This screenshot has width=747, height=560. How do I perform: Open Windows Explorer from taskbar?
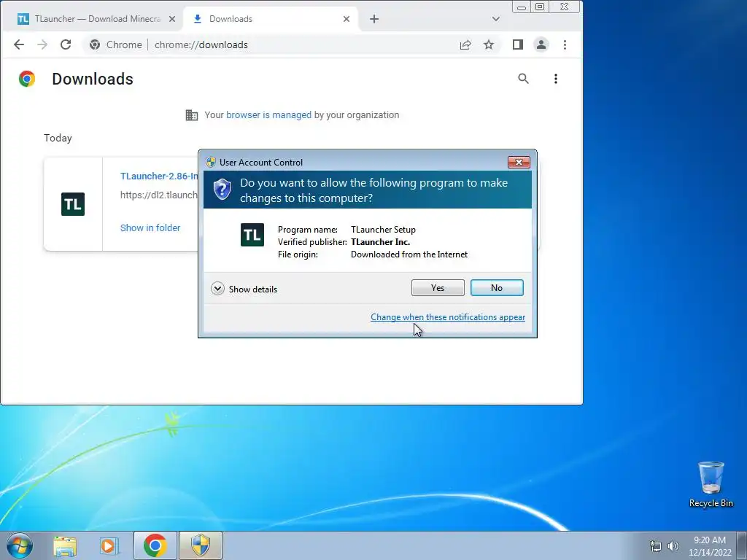[x=65, y=545]
